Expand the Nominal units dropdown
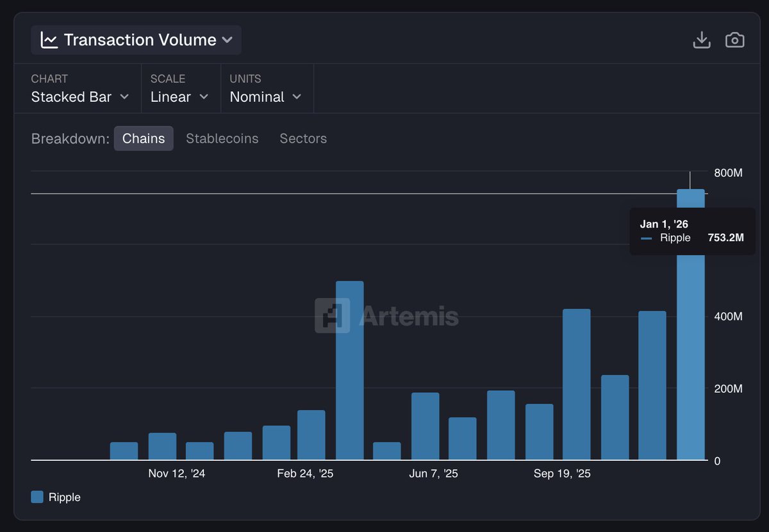The width and height of the screenshot is (769, 532). [x=265, y=97]
